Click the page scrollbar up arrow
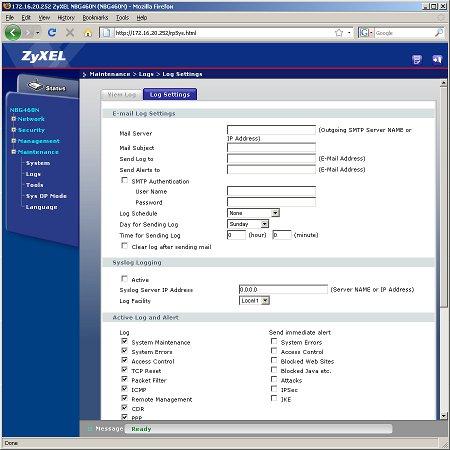450x450 pixels. click(x=443, y=82)
